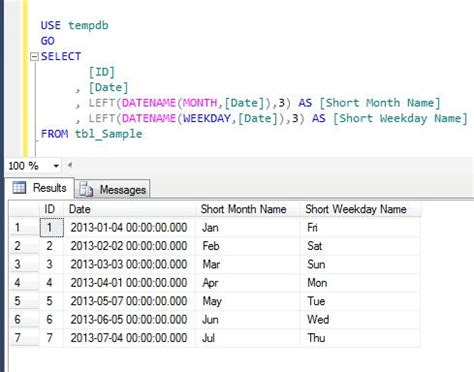The height and width of the screenshot is (372, 474).
Task: Switch to the Messages tab
Action: 112,189
